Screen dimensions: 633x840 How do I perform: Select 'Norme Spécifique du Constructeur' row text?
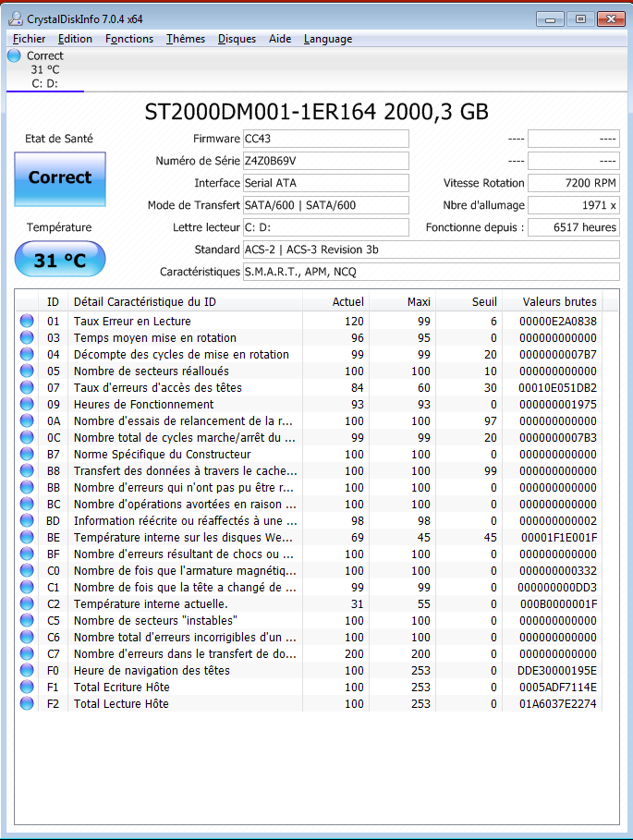point(163,454)
